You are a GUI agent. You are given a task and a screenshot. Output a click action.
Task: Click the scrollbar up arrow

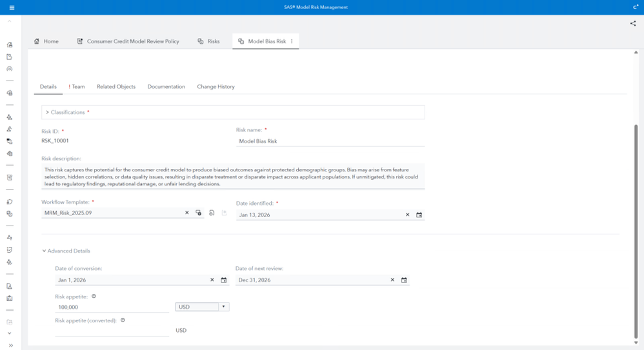click(x=636, y=52)
